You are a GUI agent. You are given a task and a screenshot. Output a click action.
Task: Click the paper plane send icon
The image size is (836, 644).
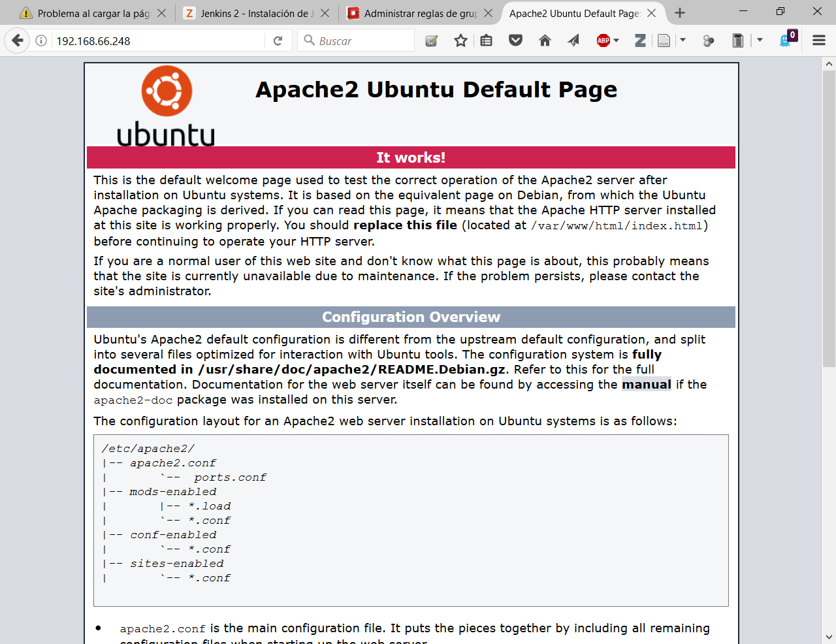(x=573, y=40)
